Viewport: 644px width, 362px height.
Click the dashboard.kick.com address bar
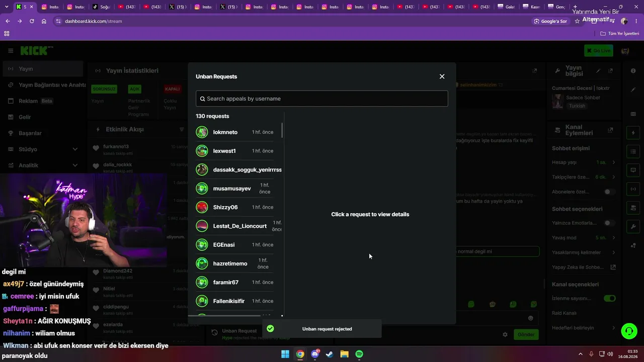(x=292, y=21)
